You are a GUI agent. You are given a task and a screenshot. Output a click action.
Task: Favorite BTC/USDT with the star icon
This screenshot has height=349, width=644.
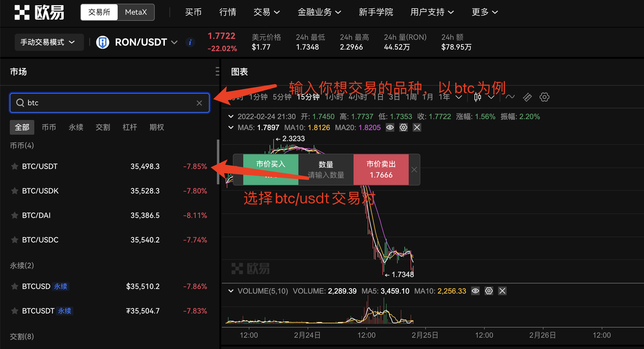coord(14,166)
